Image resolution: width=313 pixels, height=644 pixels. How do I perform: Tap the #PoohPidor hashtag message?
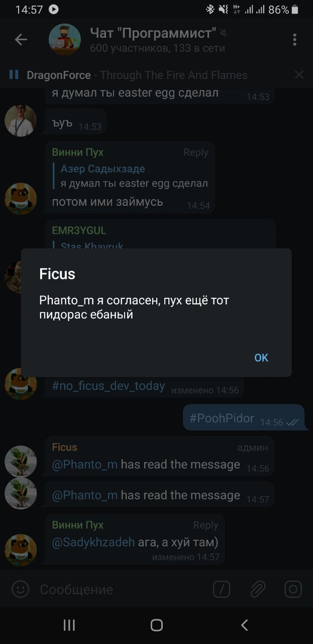[222, 418]
